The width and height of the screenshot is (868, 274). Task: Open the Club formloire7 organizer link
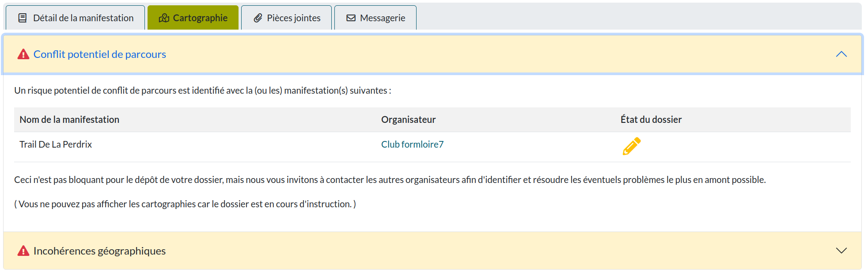point(412,145)
